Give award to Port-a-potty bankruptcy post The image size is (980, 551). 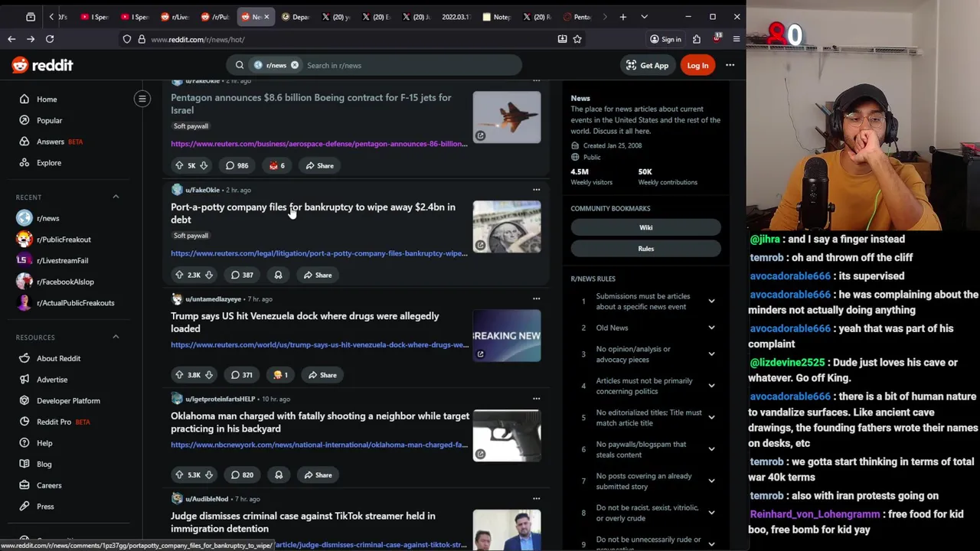(x=279, y=275)
